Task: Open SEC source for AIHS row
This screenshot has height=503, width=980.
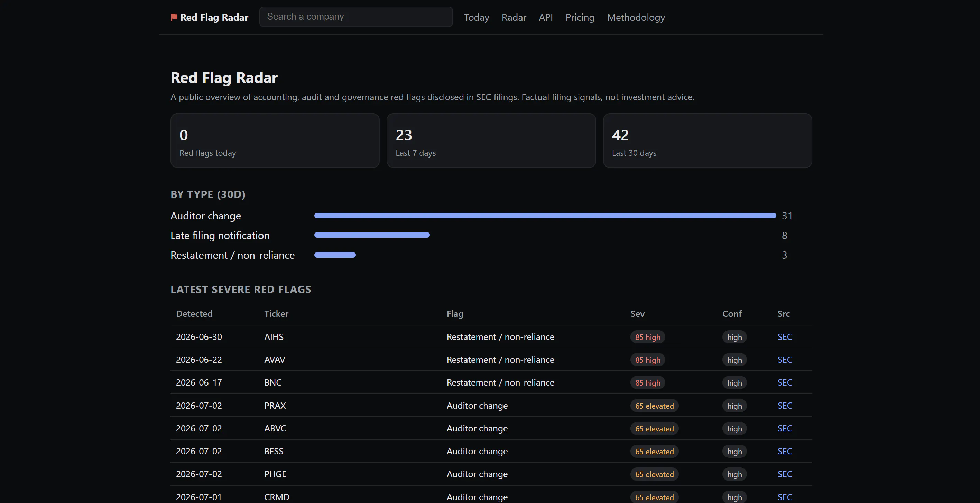Action: (x=785, y=337)
